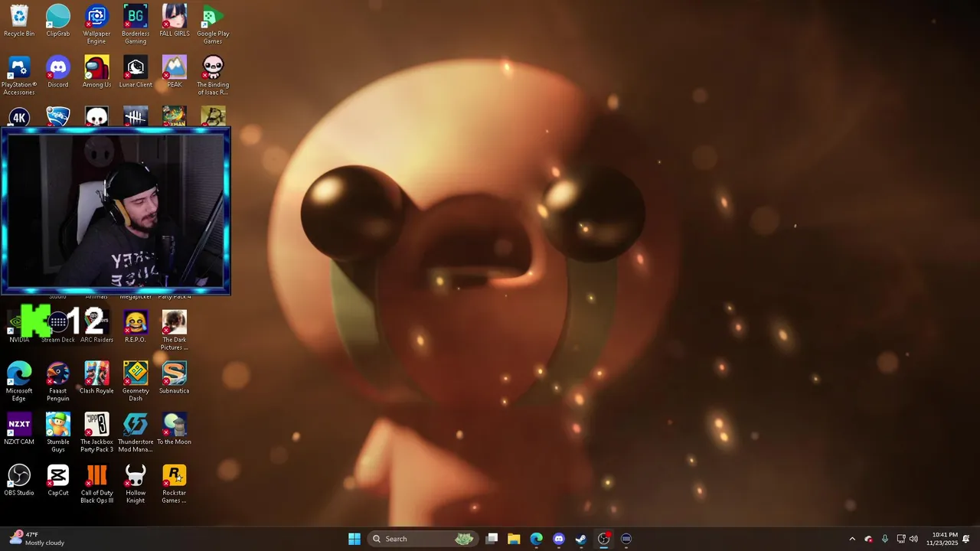Viewport: 980px width, 551px height.
Task: Select the Rocket League desktop icon
Action: tap(58, 116)
